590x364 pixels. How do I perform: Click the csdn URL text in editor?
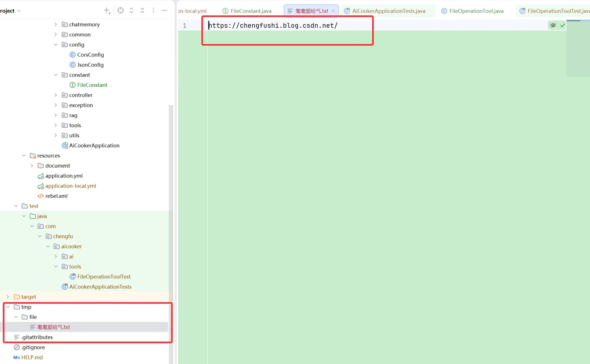pyautogui.click(x=273, y=25)
